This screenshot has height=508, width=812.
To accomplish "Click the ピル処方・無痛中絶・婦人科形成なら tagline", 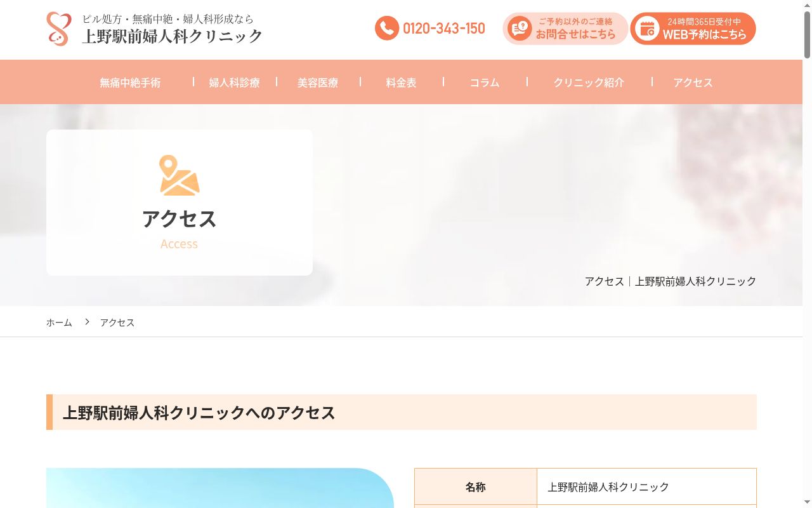I will pos(167,19).
